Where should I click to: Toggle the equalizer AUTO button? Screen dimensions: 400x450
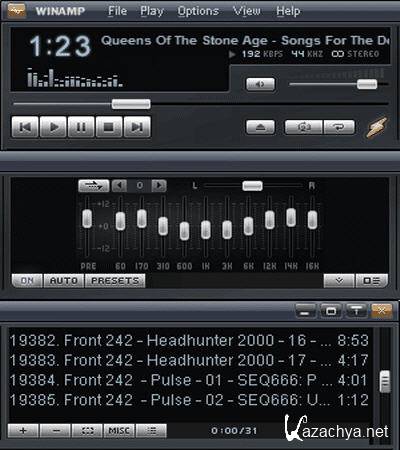coord(64,281)
